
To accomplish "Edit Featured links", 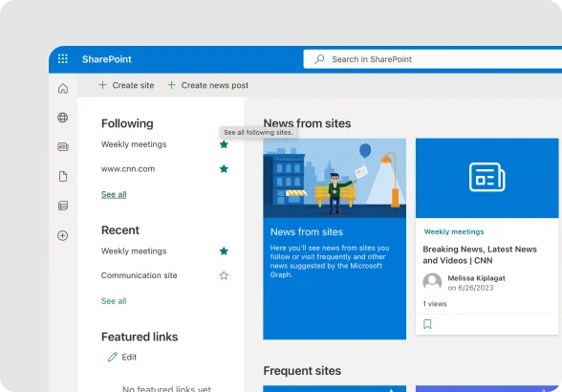I will click(122, 357).
